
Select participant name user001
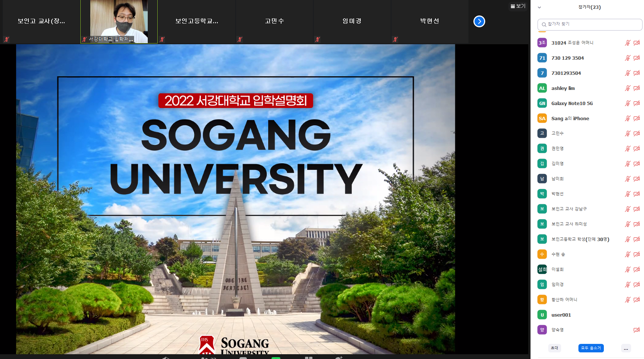[561, 315]
